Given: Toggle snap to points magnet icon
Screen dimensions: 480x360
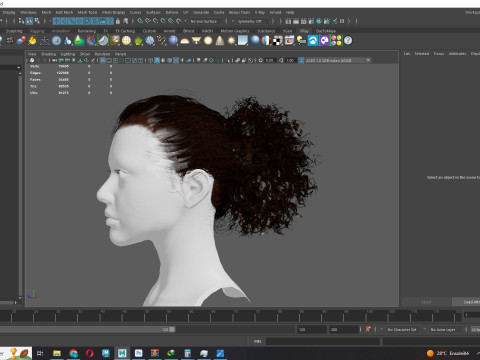Looking at the screenshot, I should [156, 21].
